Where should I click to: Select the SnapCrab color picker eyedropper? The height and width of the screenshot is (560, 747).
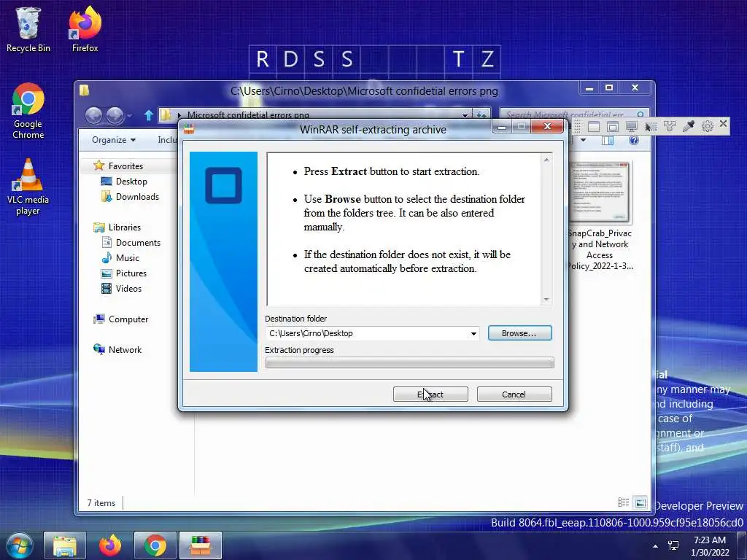click(x=689, y=126)
